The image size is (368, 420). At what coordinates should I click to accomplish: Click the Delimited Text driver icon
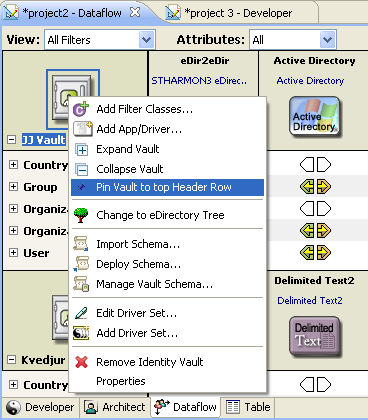tap(315, 336)
